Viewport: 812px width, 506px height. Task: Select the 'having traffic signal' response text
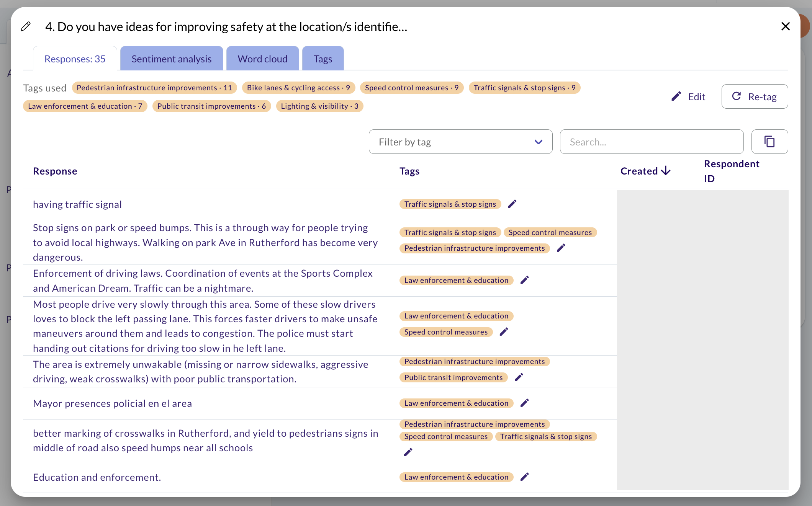click(77, 204)
